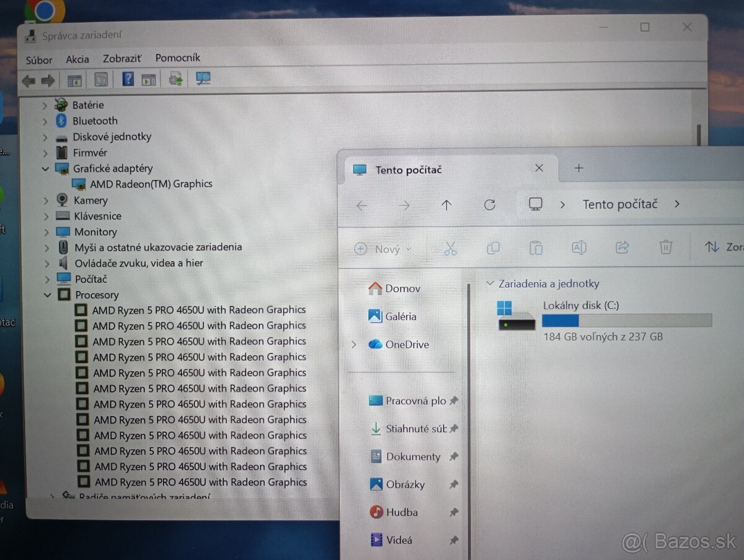The height and width of the screenshot is (560, 744).
Task: Go up one level with the Up arrow
Action: point(446,205)
